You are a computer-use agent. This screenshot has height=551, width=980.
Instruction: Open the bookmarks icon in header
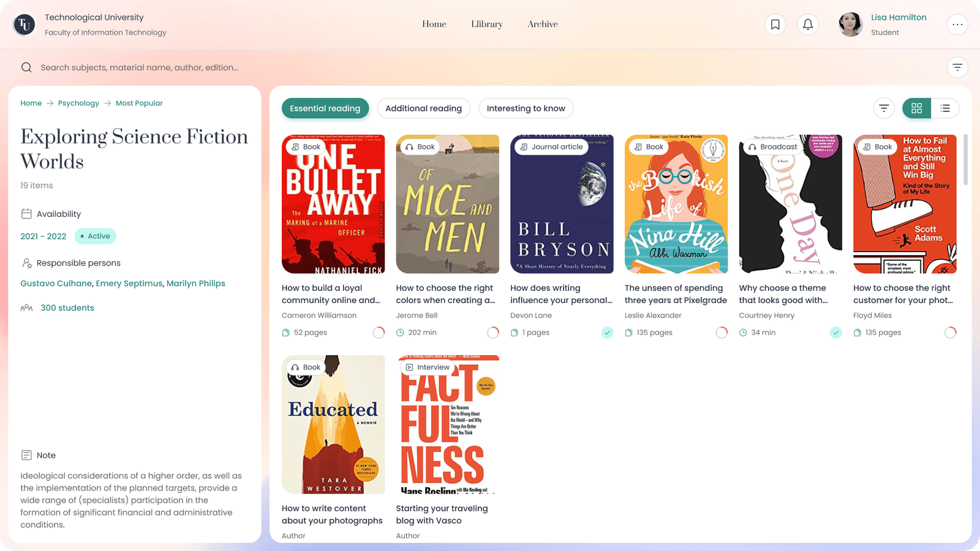coord(775,24)
